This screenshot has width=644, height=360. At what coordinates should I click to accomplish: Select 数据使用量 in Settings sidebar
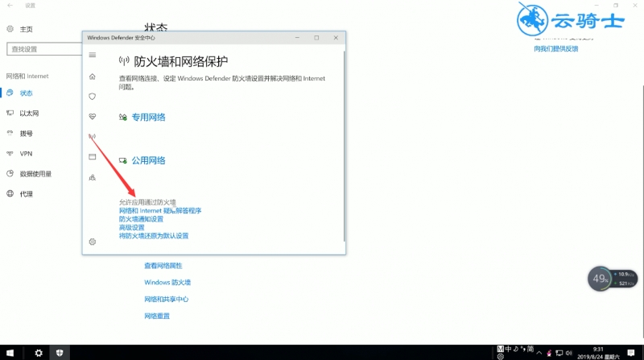[35, 174]
